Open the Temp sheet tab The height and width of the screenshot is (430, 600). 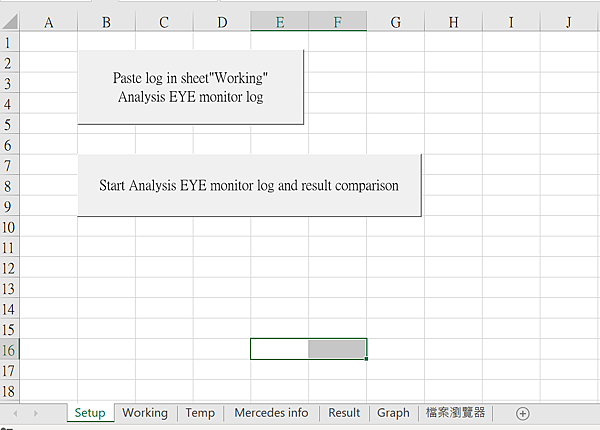(x=200, y=413)
